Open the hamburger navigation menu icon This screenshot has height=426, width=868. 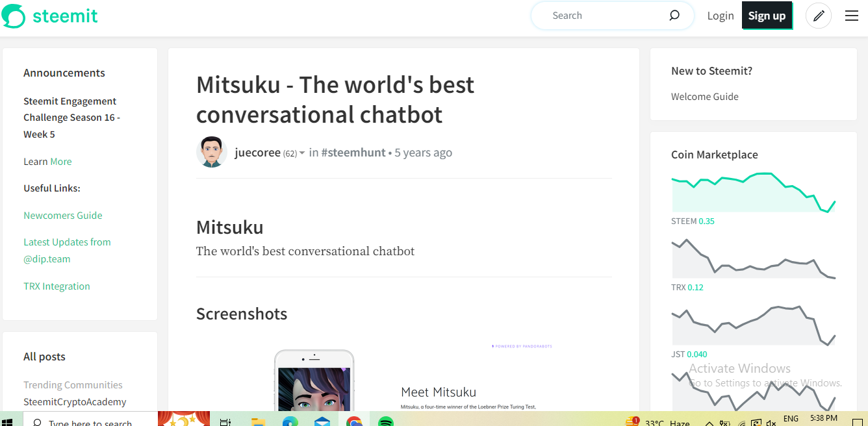[x=851, y=15]
